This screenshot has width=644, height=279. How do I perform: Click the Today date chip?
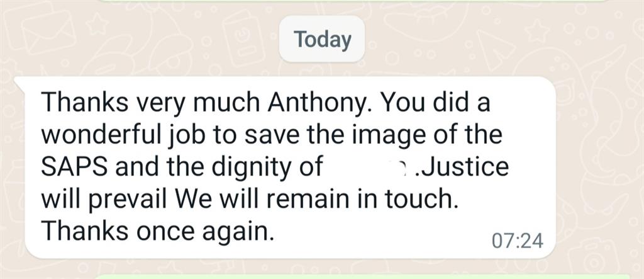point(321,40)
